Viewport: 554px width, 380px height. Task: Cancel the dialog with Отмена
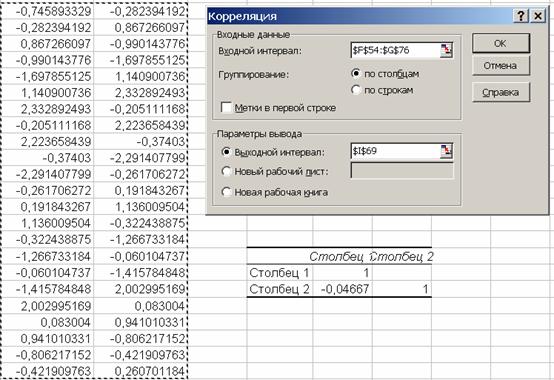(x=501, y=66)
